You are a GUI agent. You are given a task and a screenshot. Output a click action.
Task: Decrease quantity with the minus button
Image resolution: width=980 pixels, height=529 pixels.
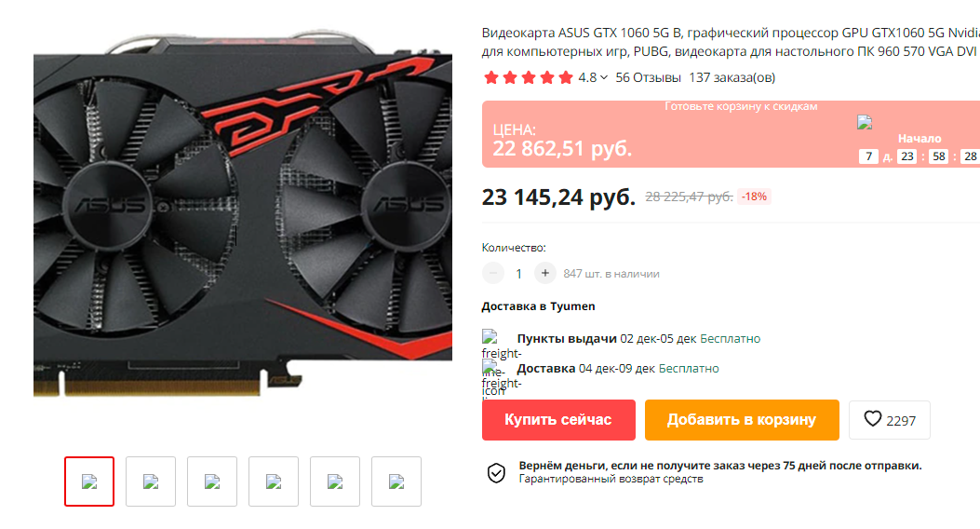(493, 273)
